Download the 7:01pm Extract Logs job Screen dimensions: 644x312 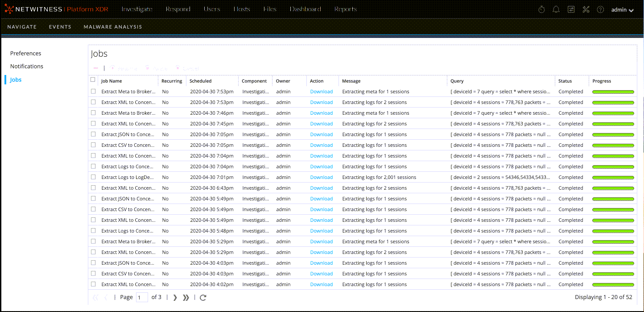click(321, 177)
